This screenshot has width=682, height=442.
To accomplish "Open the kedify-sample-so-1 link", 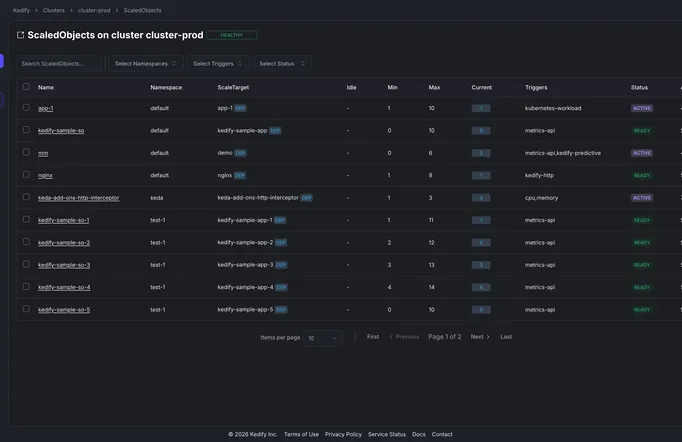I will click(x=64, y=220).
